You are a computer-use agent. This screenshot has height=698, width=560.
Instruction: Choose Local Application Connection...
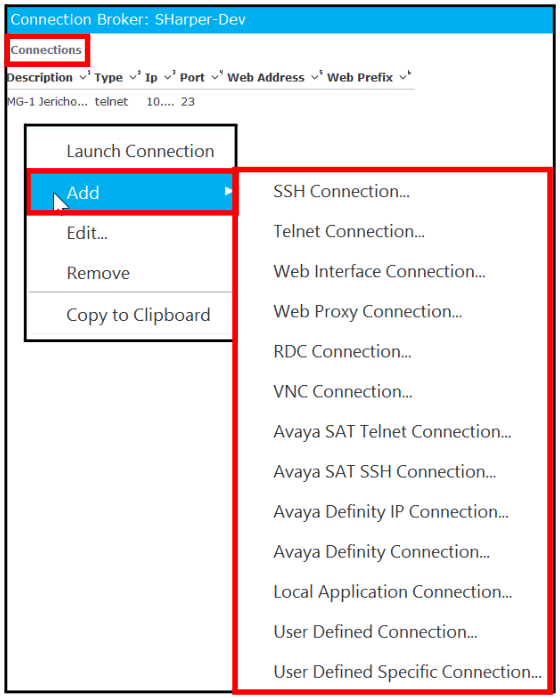click(x=392, y=592)
